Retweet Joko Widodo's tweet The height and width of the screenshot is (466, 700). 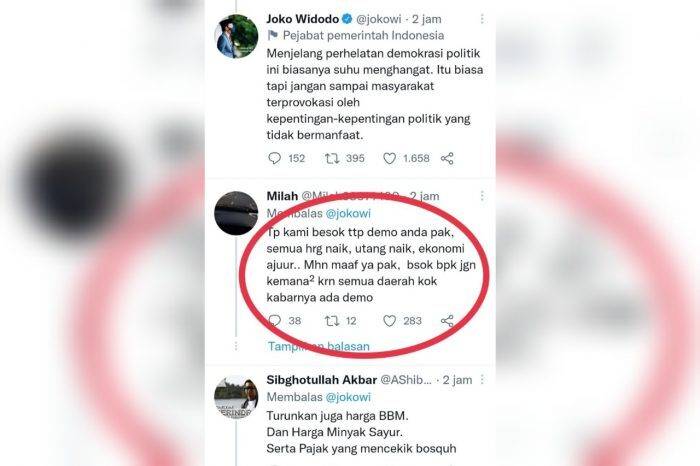pyautogui.click(x=332, y=158)
